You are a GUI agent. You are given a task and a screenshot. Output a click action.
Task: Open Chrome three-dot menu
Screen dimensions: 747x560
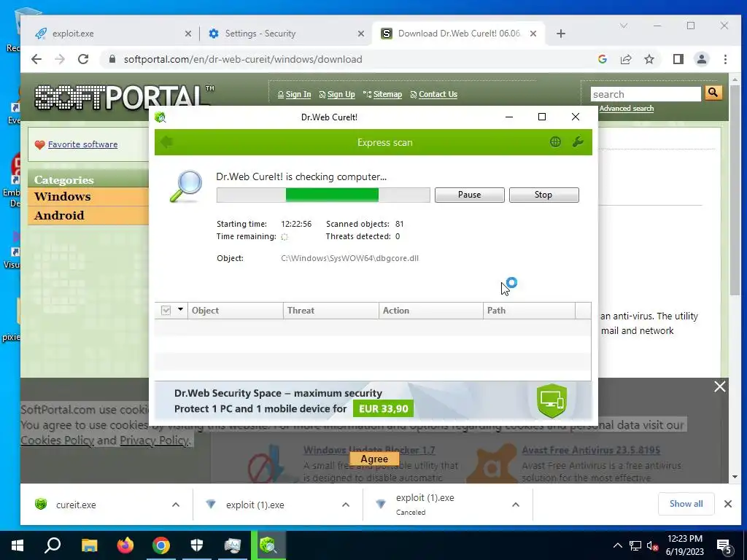click(725, 59)
